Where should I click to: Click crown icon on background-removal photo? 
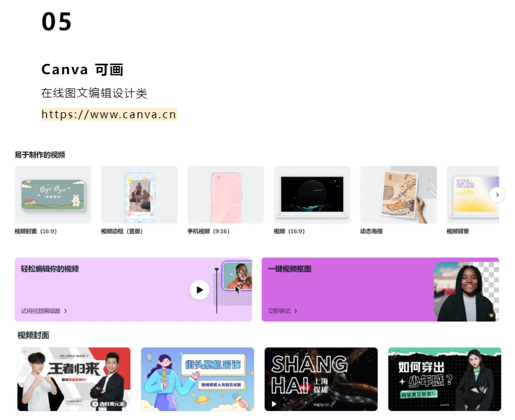click(491, 315)
